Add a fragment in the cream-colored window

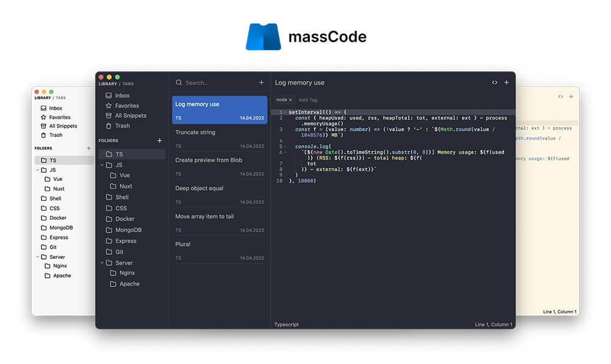(571, 96)
